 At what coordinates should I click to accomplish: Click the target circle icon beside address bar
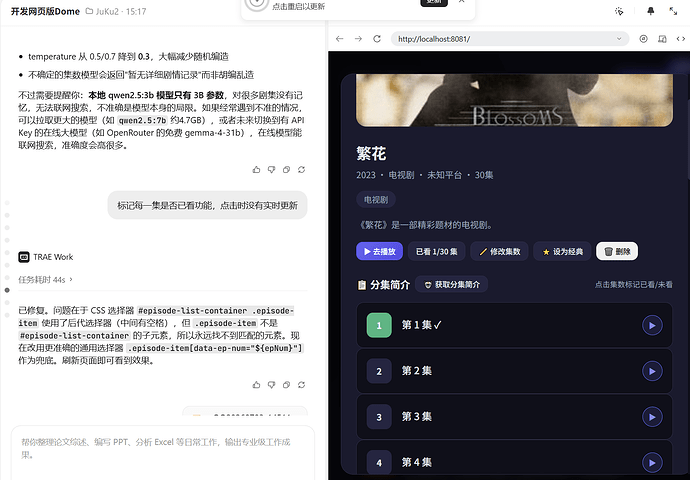pyautogui.click(x=643, y=39)
